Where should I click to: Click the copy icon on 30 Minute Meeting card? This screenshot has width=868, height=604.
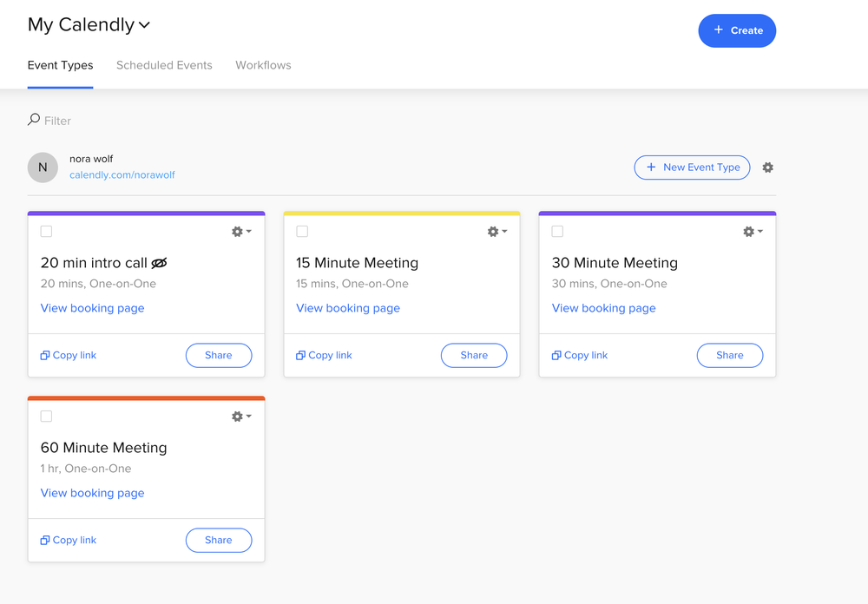pyautogui.click(x=556, y=356)
